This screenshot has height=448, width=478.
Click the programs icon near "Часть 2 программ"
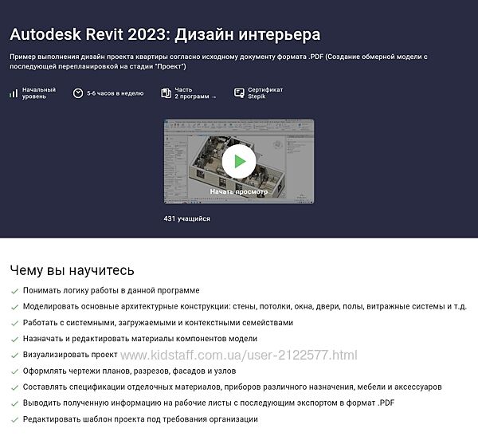166,93
